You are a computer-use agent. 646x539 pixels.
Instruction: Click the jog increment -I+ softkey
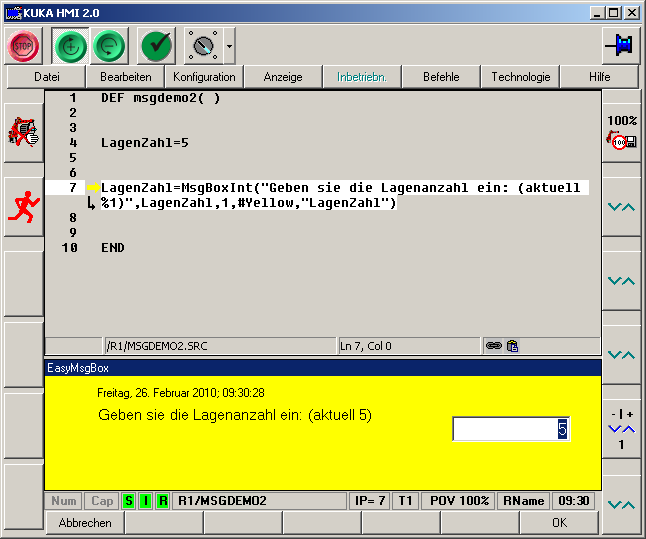(622, 427)
